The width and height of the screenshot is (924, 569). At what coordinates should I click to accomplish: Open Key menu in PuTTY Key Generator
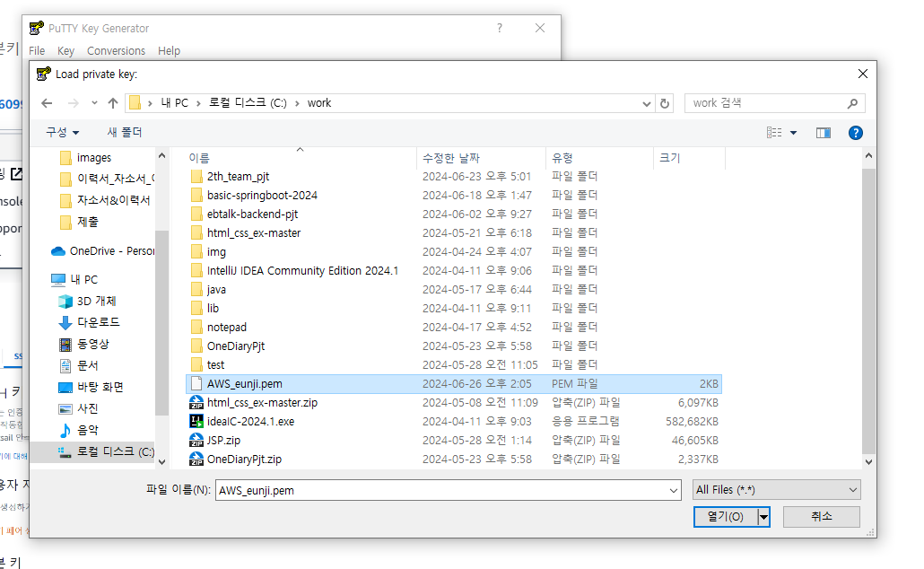[65, 51]
